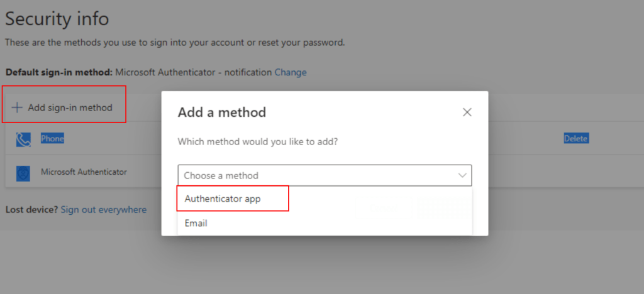
Task: Expand the dropdown using its chevron arrow
Action: pyautogui.click(x=462, y=176)
